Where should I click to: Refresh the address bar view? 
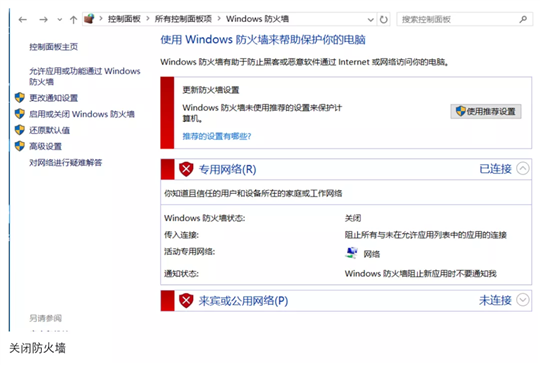[384, 20]
